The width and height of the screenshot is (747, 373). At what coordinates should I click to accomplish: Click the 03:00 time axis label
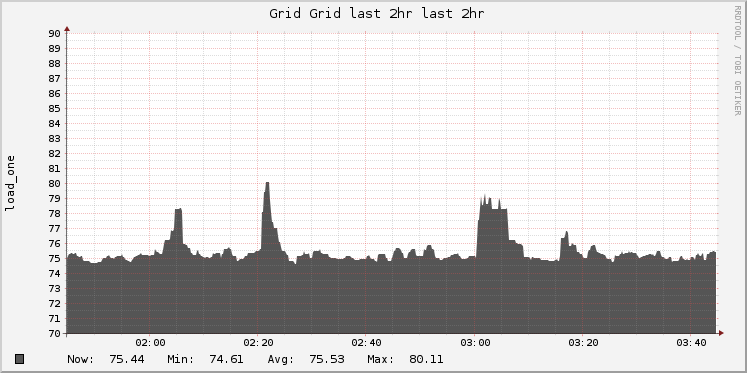tap(474, 343)
